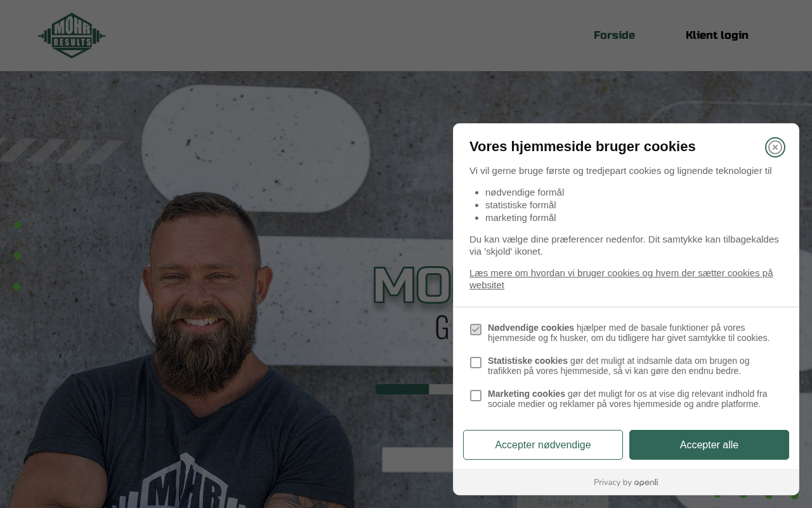
Task: Enable the Marketing cookies checkbox
Action: tap(476, 396)
